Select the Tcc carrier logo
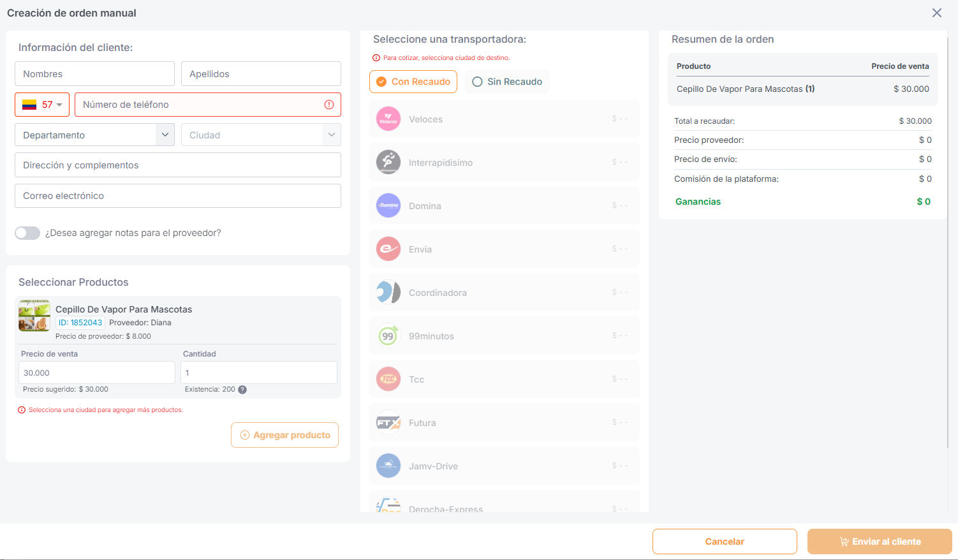The image size is (958, 560). tap(388, 379)
